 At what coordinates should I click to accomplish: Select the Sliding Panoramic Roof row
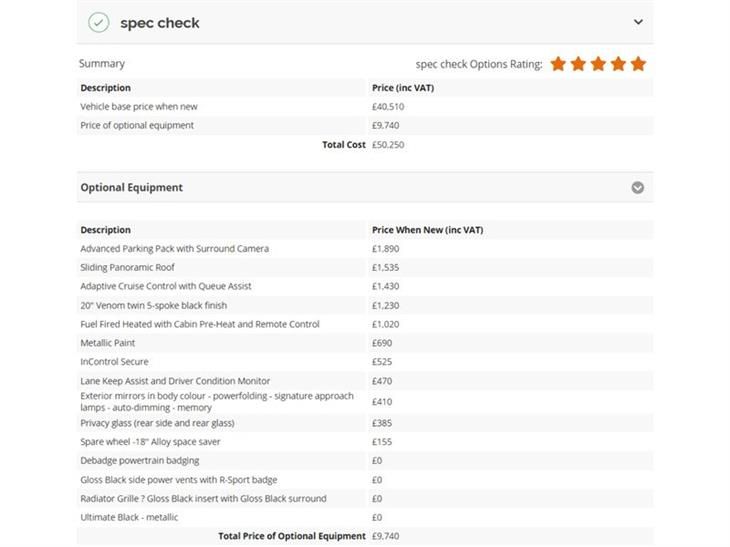(x=365, y=268)
